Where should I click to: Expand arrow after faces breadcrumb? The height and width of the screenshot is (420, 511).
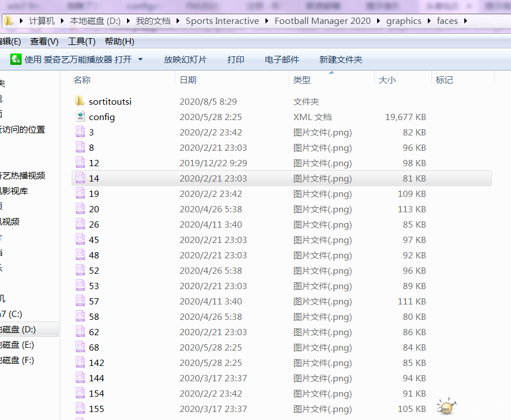click(465, 21)
